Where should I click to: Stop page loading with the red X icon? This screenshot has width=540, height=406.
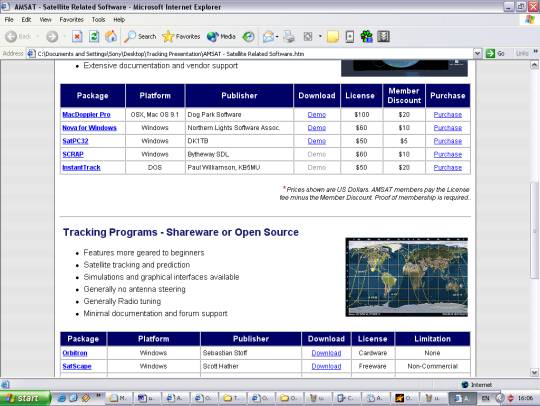(x=77, y=37)
